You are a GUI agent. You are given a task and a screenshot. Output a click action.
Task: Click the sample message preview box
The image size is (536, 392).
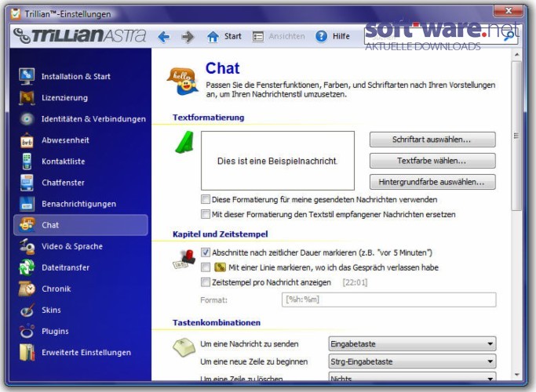pyautogui.click(x=278, y=161)
